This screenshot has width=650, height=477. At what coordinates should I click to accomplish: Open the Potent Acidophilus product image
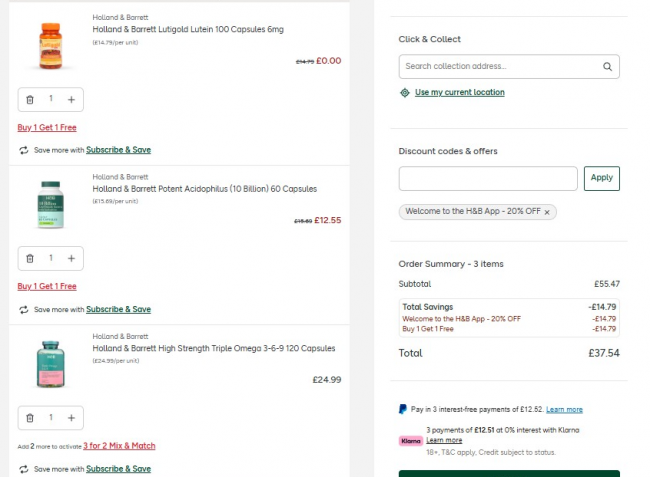click(x=50, y=204)
